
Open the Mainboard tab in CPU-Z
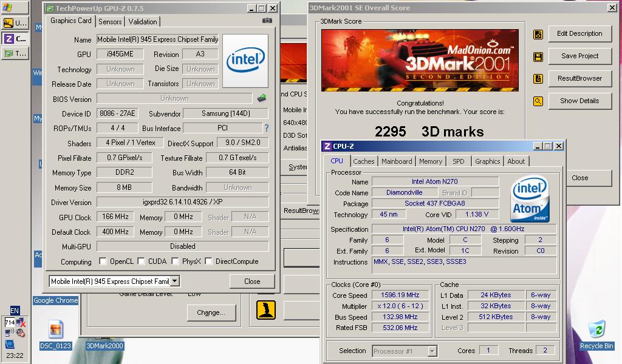397,161
